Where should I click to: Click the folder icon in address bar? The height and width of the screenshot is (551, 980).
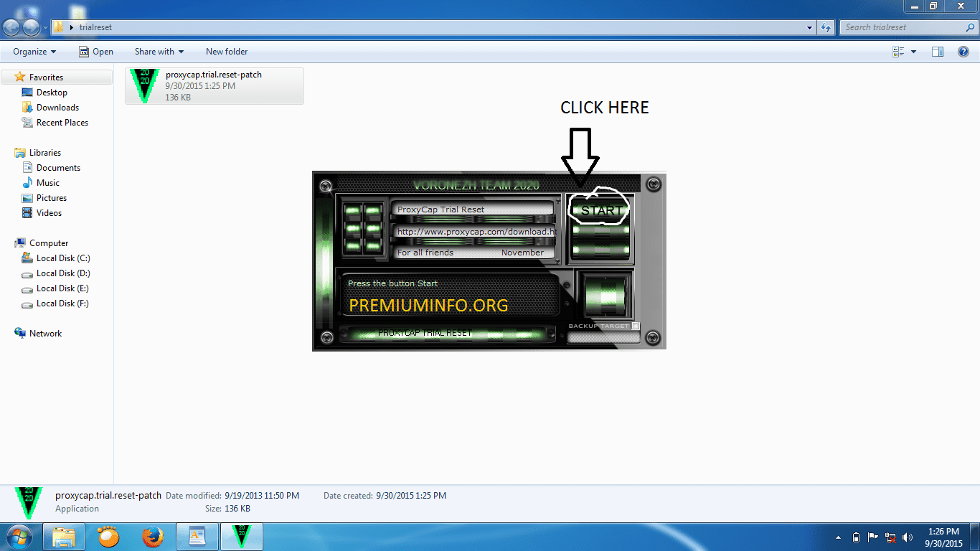point(59,27)
